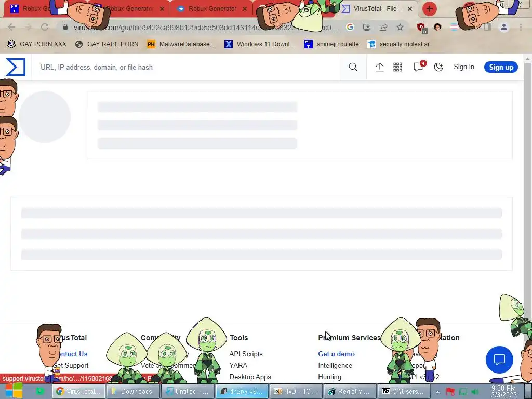
Task: Open the upload file arrow icon
Action: click(379, 67)
